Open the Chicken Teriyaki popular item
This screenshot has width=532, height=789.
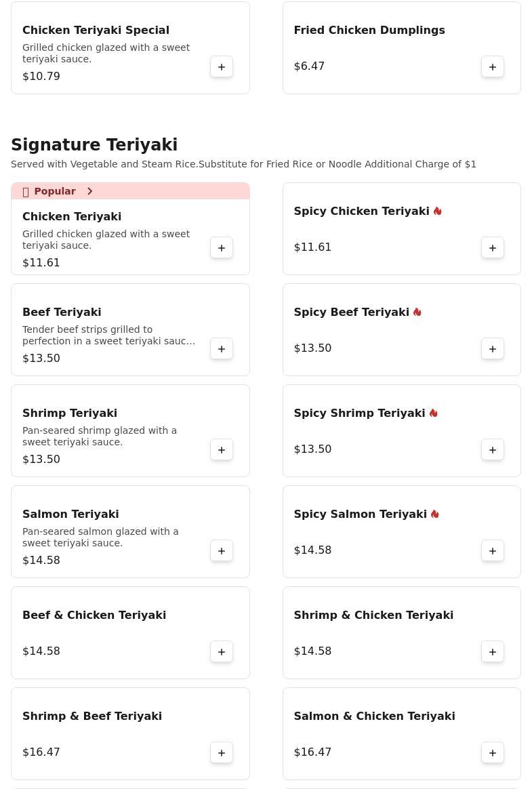click(x=72, y=216)
